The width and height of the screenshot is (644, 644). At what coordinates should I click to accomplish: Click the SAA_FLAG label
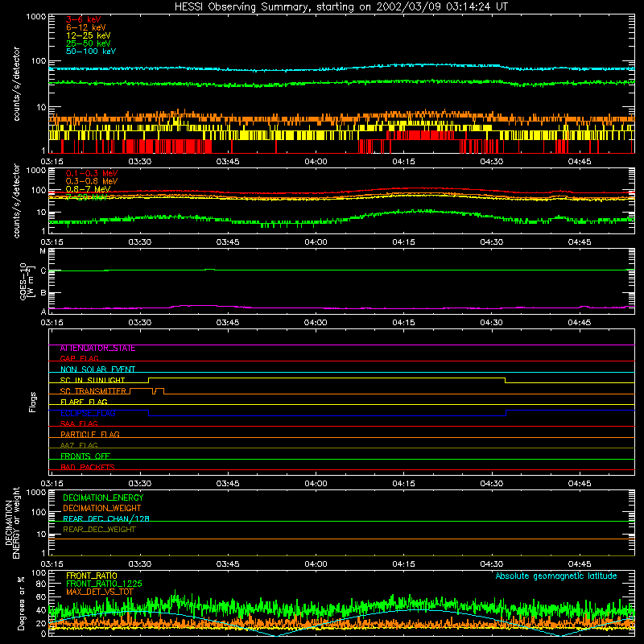[79, 423]
